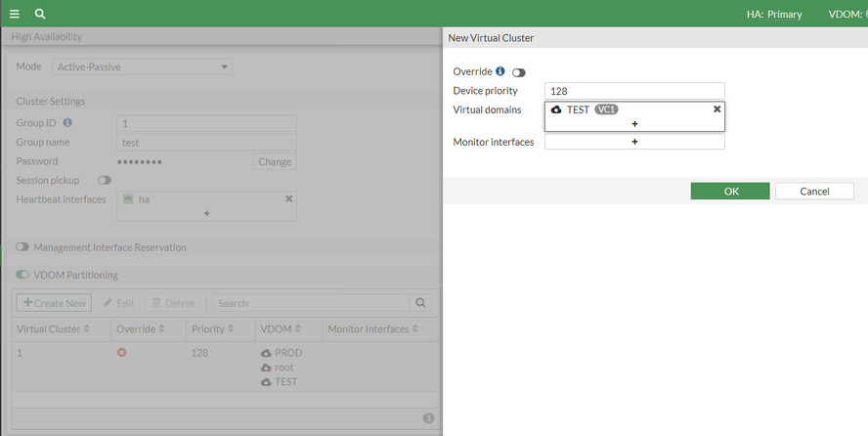
Task: Add a heartbeat interface with the plus
Action: pos(206,213)
